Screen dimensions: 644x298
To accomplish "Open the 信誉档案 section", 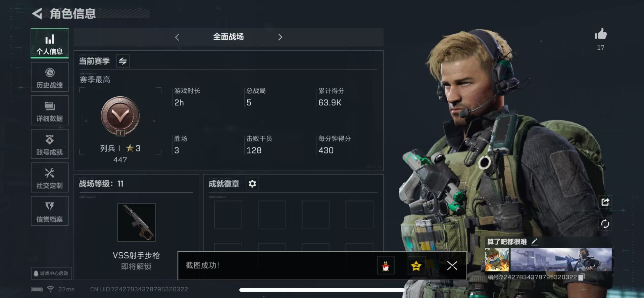I will pos(50,211).
